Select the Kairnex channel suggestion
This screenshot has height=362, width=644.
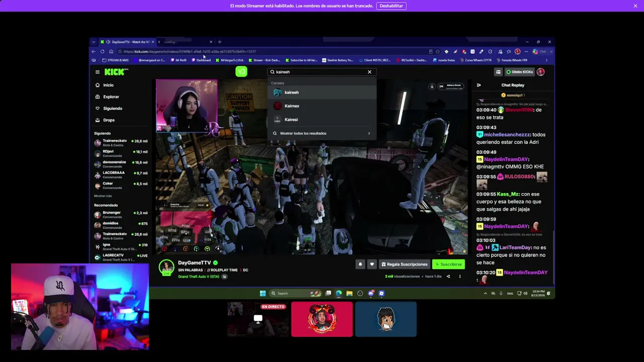(x=322, y=106)
